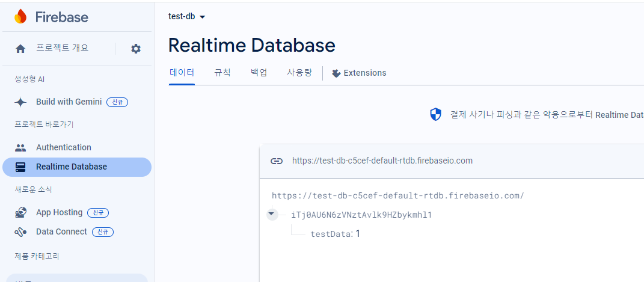Click the 제품 카테고리 section label

pyautogui.click(x=37, y=257)
